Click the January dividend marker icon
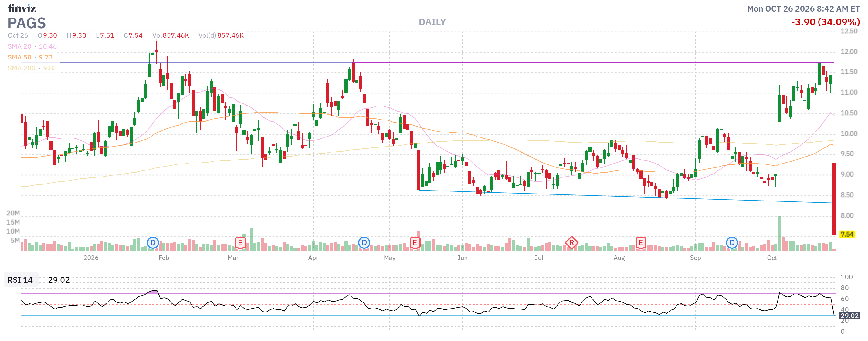Screen dimensions: 868x341 [x=153, y=242]
